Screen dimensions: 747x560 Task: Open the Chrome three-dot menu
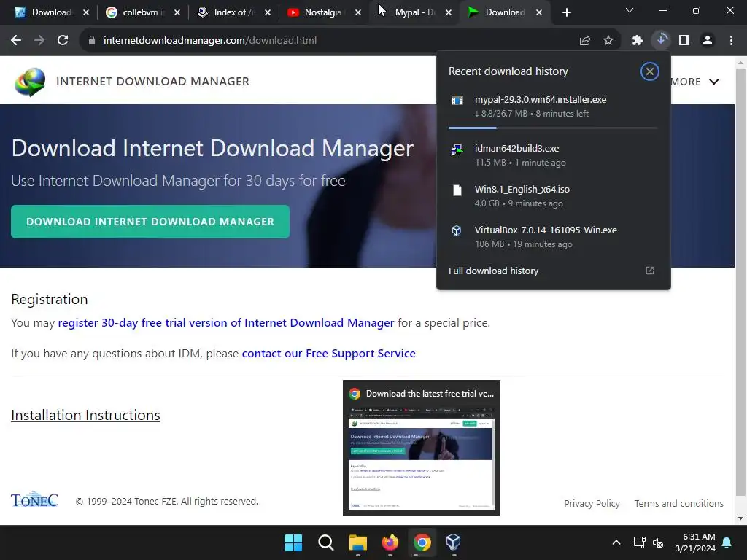point(731,41)
